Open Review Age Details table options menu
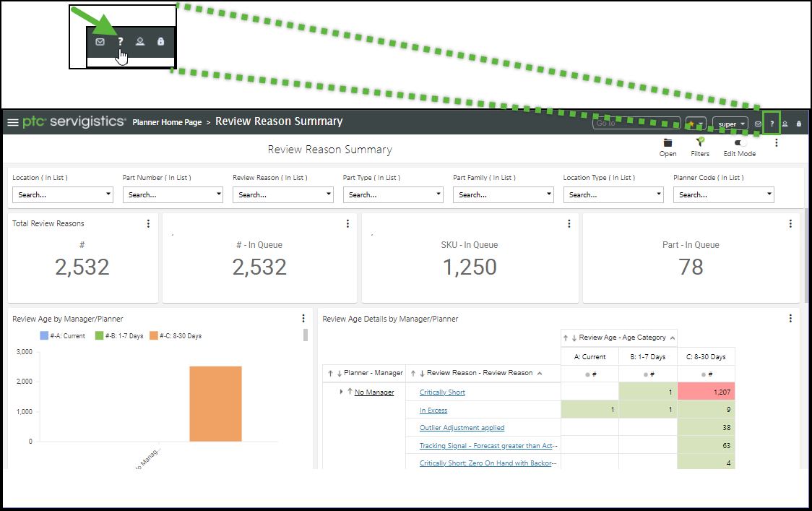812x511 pixels. click(x=790, y=318)
